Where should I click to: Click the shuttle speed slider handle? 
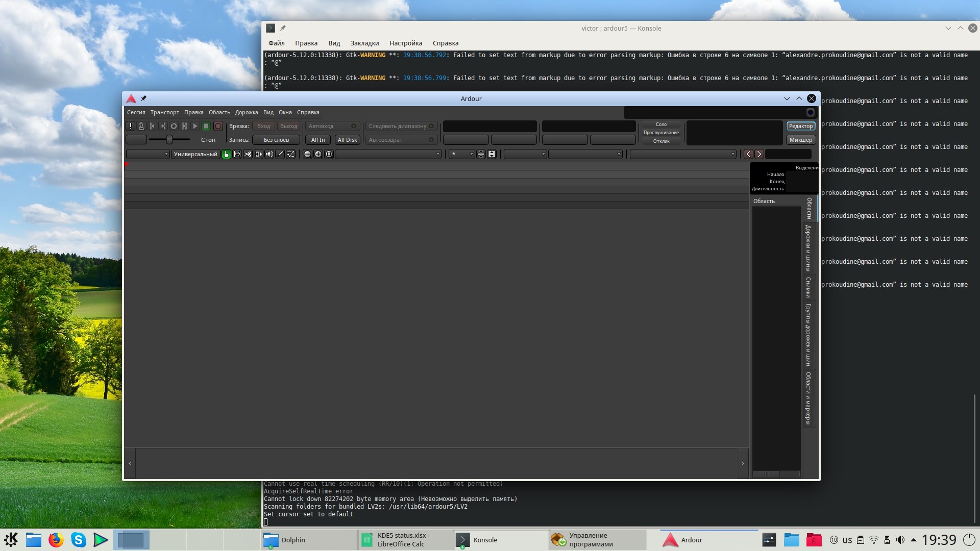pos(169,139)
